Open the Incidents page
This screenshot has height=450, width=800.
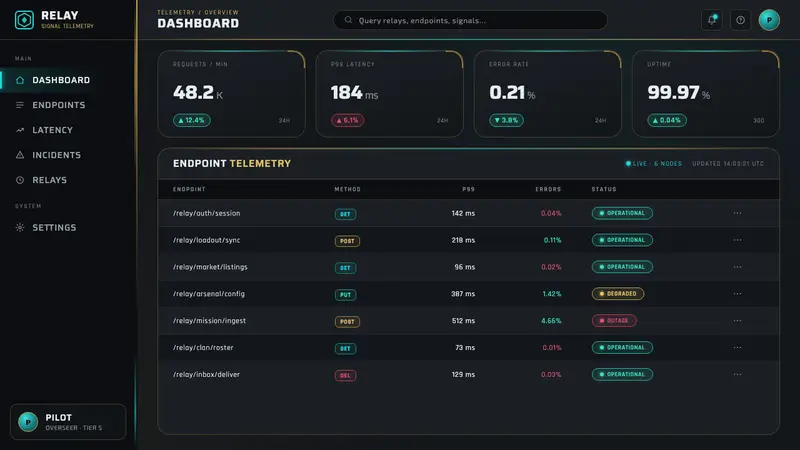tap(68, 155)
